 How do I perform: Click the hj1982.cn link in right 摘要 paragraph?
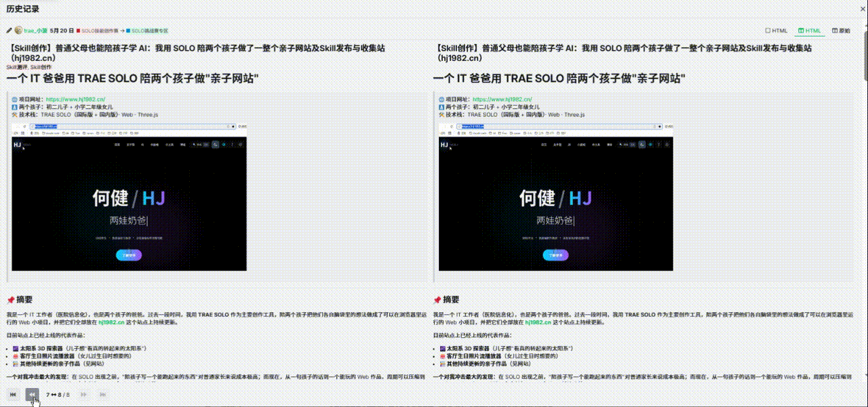538,322
